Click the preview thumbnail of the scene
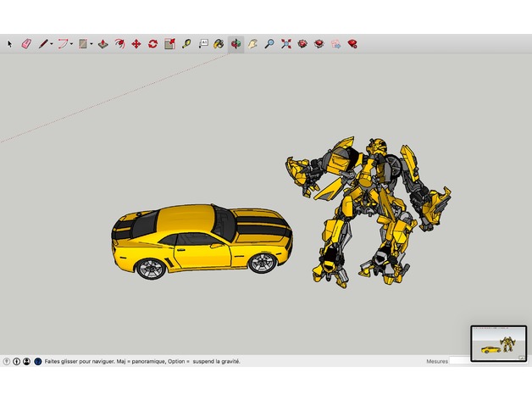The width and height of the screenshot is (532, 400). (499, 343)
